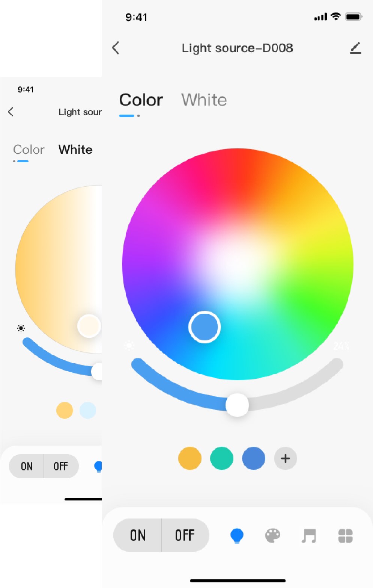Choose the teal preset color swatch

pos(222,458)
